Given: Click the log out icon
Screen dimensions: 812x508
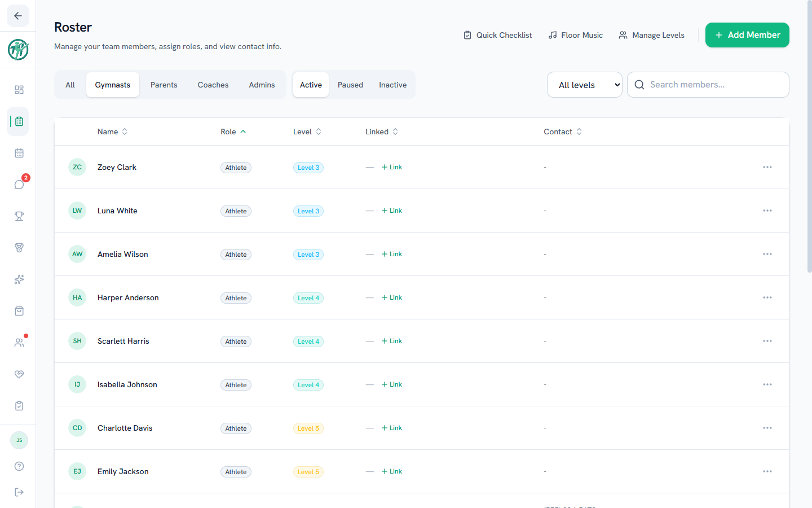Looking at the screenshot, I should 19,492.
